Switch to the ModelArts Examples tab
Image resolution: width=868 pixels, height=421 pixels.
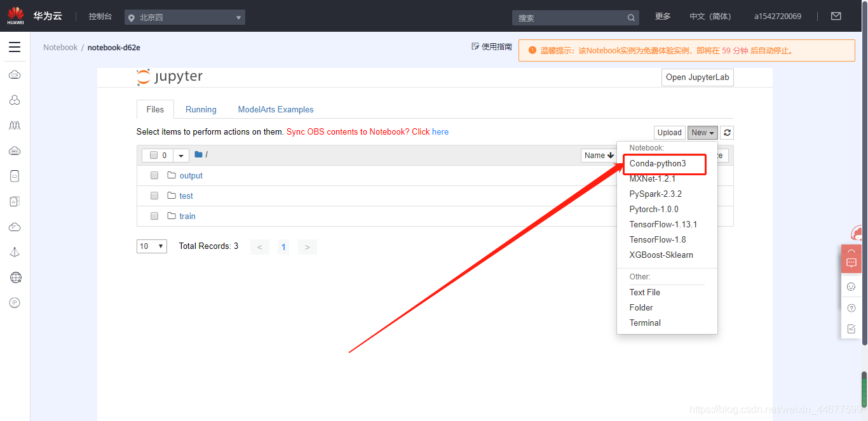click(x=276, y=109)
